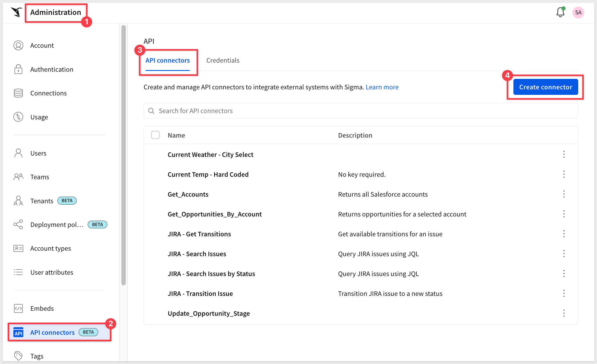Viewport: 597px width, 364px height.
Task: Open the Tenants sidebar item
Action: (x=42, y=201)
